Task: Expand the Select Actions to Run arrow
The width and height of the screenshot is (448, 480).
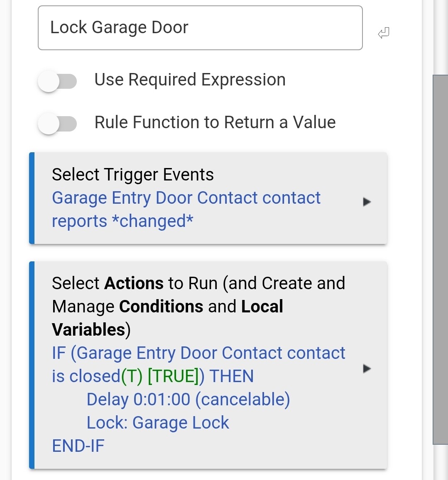Action: click(367, 368)
